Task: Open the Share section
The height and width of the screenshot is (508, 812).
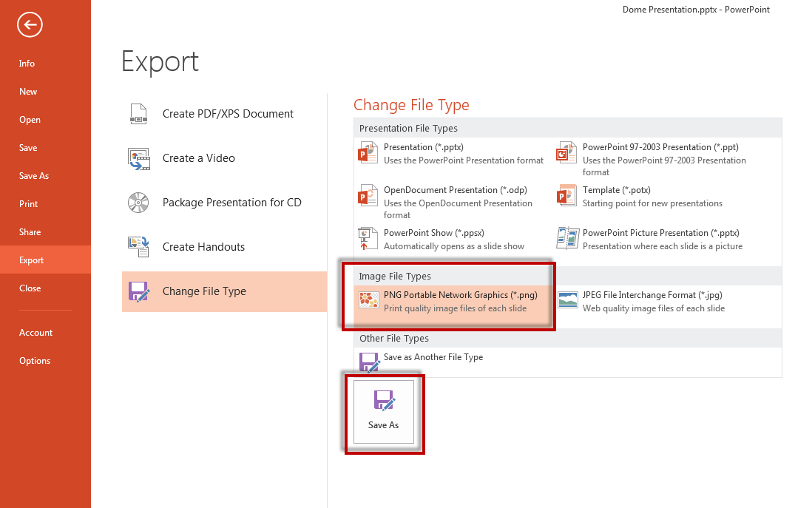Action: point(30,232)
